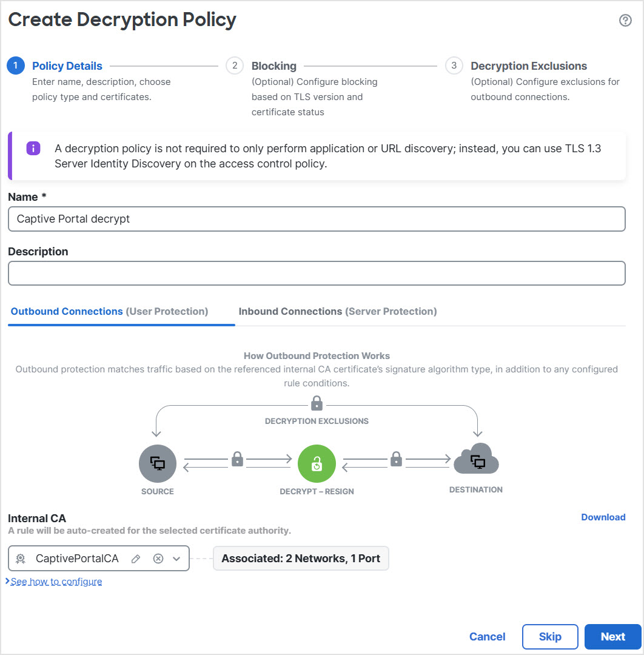Select step 2 Blocking circle

pos(235,65)
